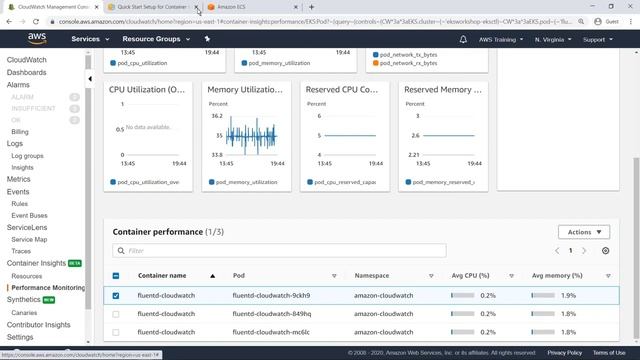Click into the container Filter input field
The width and height of the screenshot is (640, 360).
[x=279, y=251]
